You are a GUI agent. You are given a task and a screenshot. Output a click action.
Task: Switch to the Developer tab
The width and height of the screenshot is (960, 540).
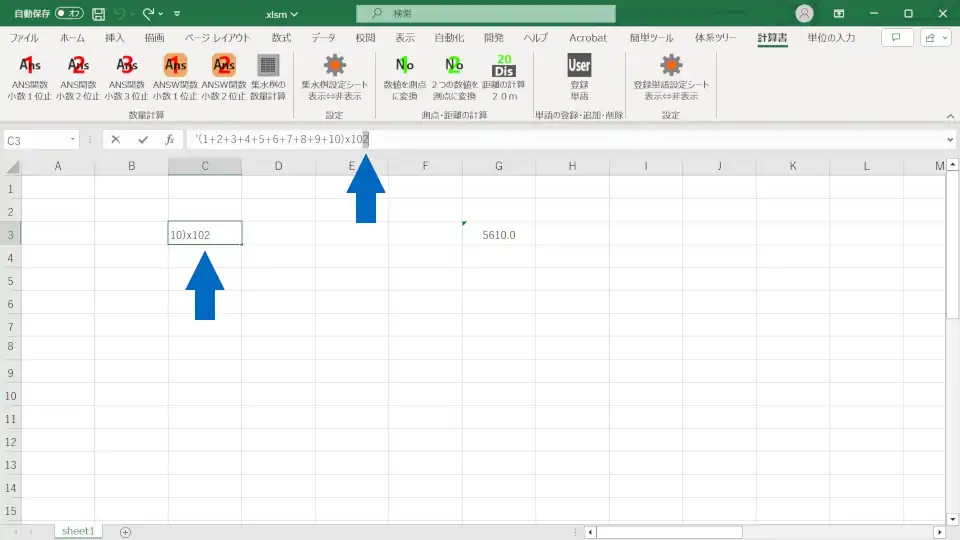point(493,38)
